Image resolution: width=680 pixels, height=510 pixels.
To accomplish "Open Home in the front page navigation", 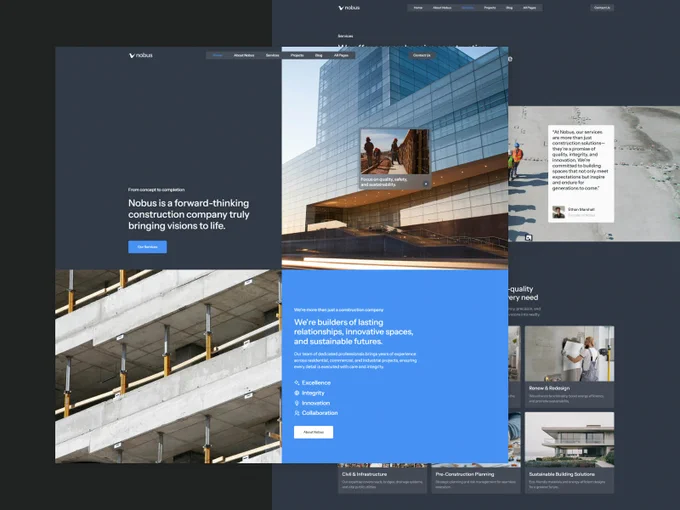I will (x=218, y=56).
